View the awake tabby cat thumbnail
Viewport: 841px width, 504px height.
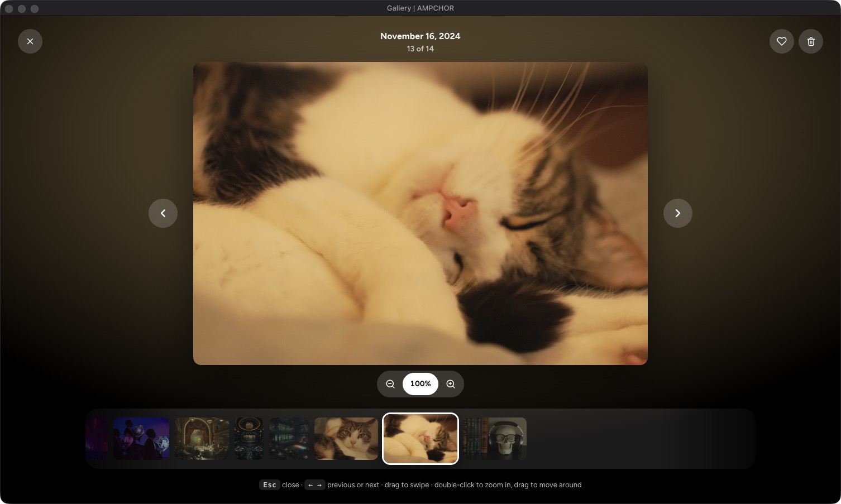(346, 439)
